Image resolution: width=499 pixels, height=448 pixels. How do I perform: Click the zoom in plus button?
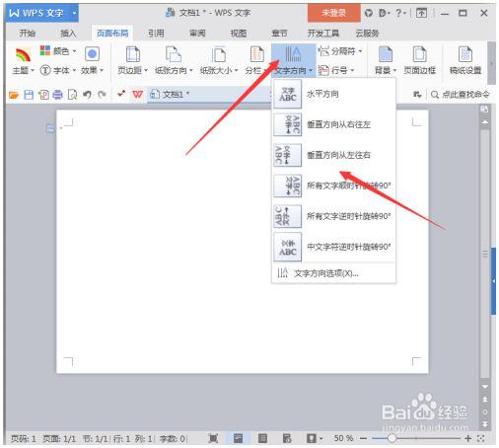468,438
